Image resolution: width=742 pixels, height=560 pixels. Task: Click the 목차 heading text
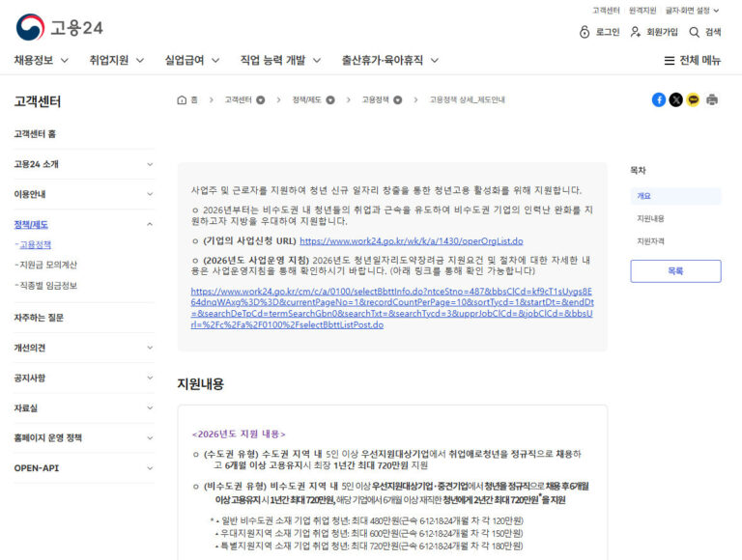click(x=638, y=170)
